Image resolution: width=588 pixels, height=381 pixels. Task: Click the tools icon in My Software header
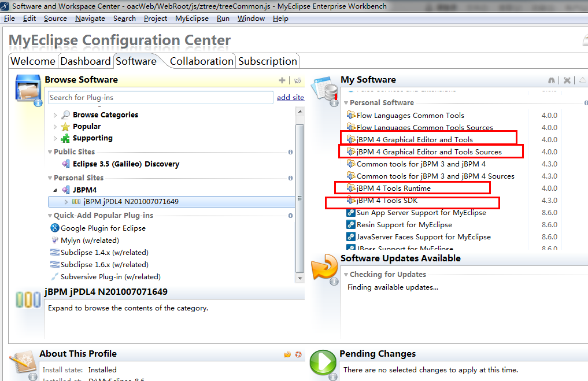click(567, 80)
